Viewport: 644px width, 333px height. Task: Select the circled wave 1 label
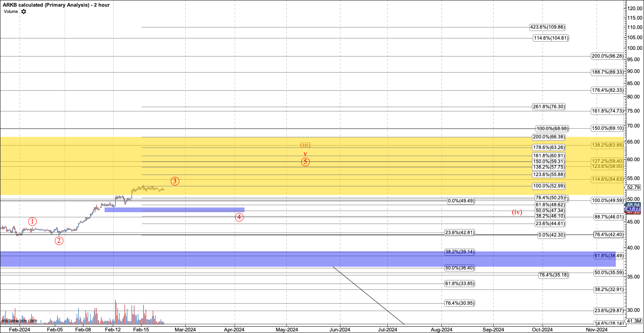(33, 222)
